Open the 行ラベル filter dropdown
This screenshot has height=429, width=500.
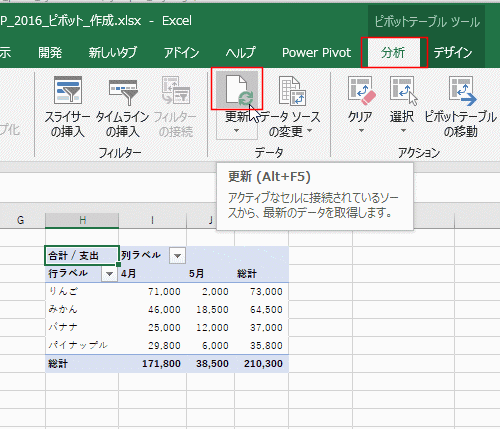pyautogui.click(x=109, y=274)
